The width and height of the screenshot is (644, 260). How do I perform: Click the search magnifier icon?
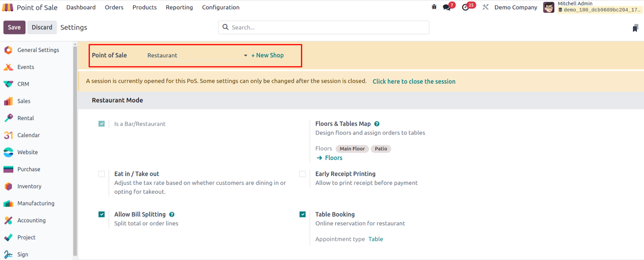[225, 27]
